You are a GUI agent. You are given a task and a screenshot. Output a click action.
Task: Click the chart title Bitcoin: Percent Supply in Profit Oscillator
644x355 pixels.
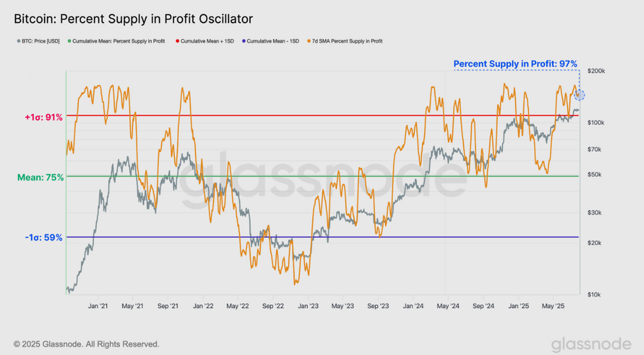coord(133,18)
